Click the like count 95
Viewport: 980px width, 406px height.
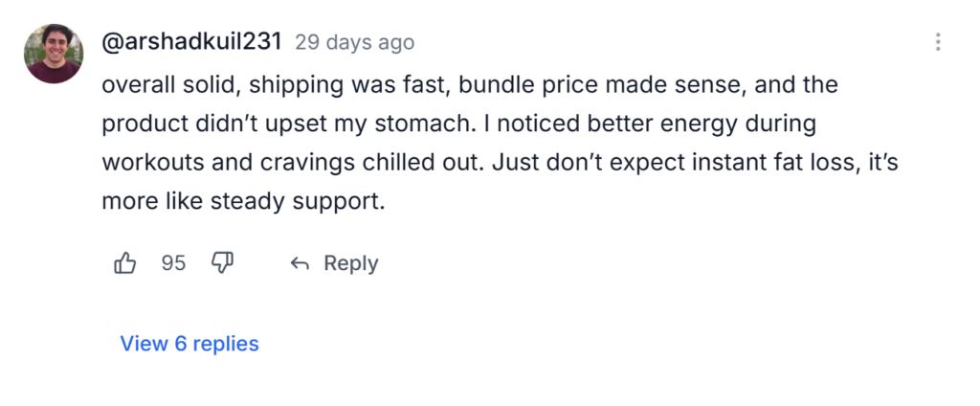tap(173, 263)
